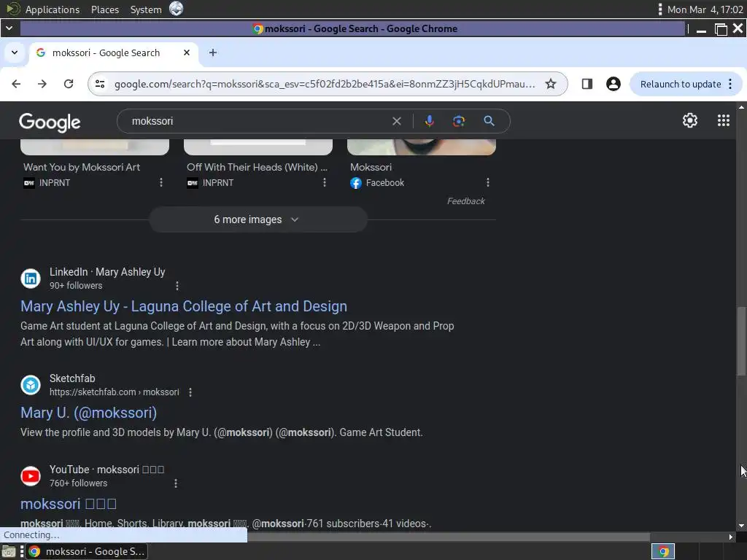
Task: Expand the 6 more images section
Action: pos(258,219)
